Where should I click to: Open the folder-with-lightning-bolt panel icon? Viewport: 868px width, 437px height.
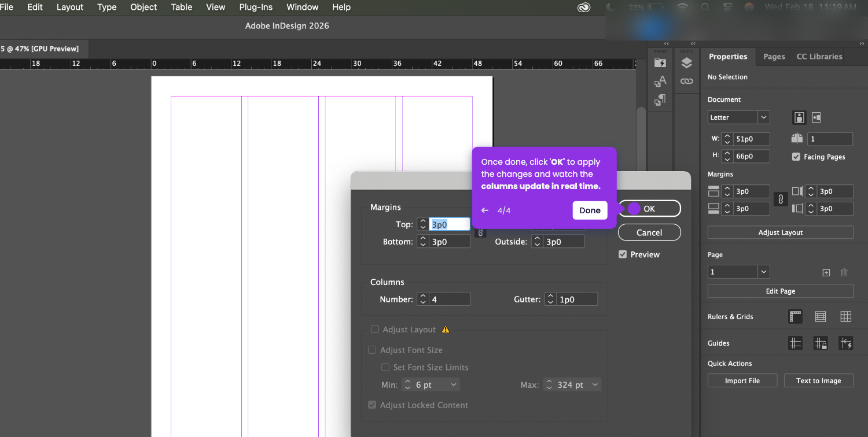660,62
